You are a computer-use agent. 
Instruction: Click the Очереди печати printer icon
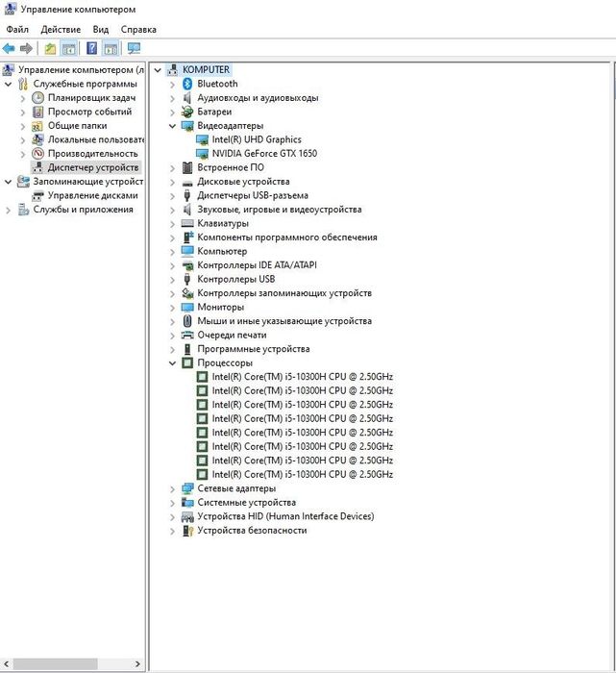(x=187, y=336)
